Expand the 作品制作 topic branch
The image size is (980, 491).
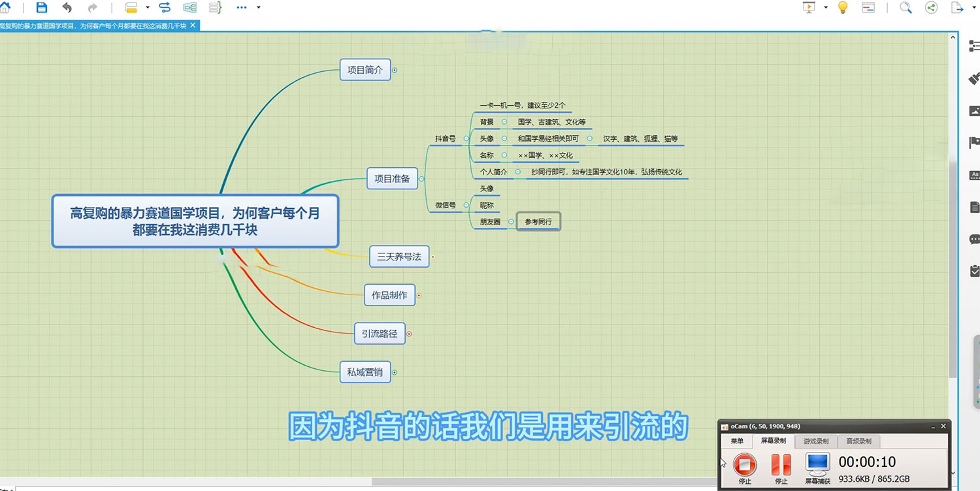pos(419,295)
